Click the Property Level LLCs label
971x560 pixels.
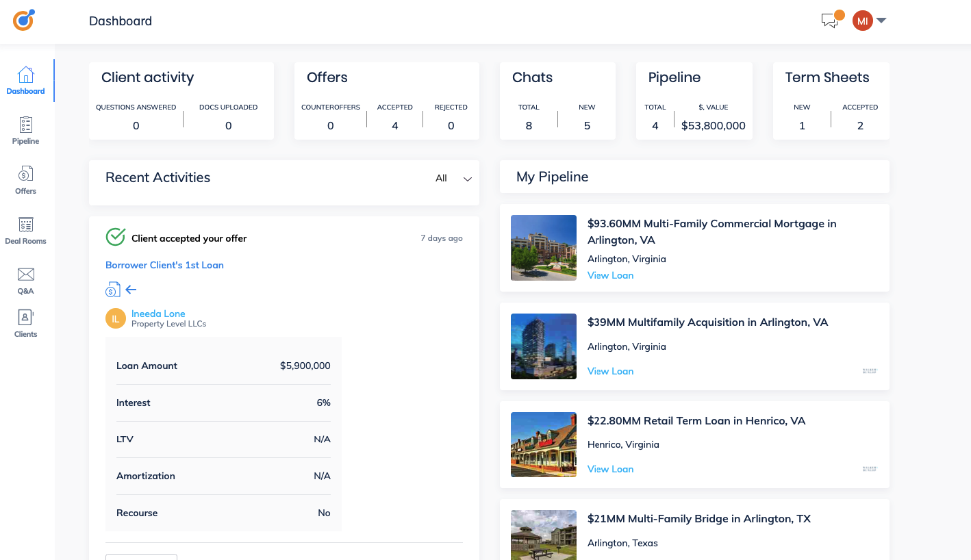click(169, 324)
